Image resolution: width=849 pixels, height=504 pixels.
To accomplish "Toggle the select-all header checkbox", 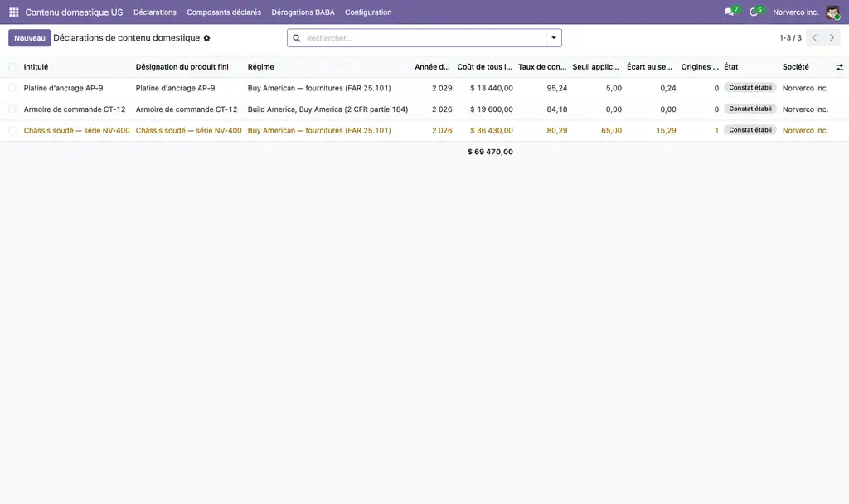I will coord(12,67).
